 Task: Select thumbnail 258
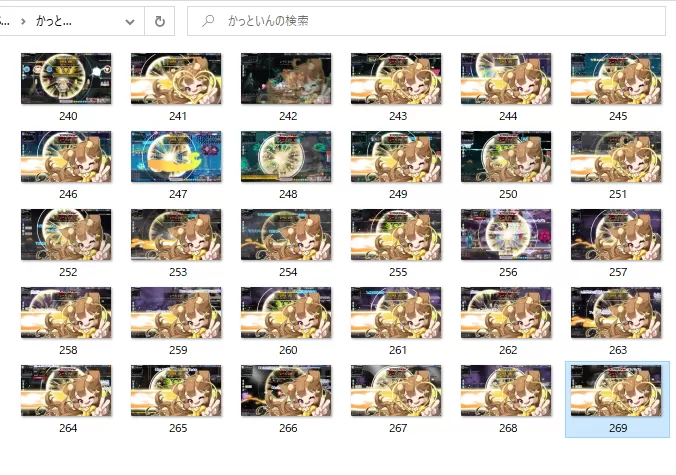(x=66, y=312)
